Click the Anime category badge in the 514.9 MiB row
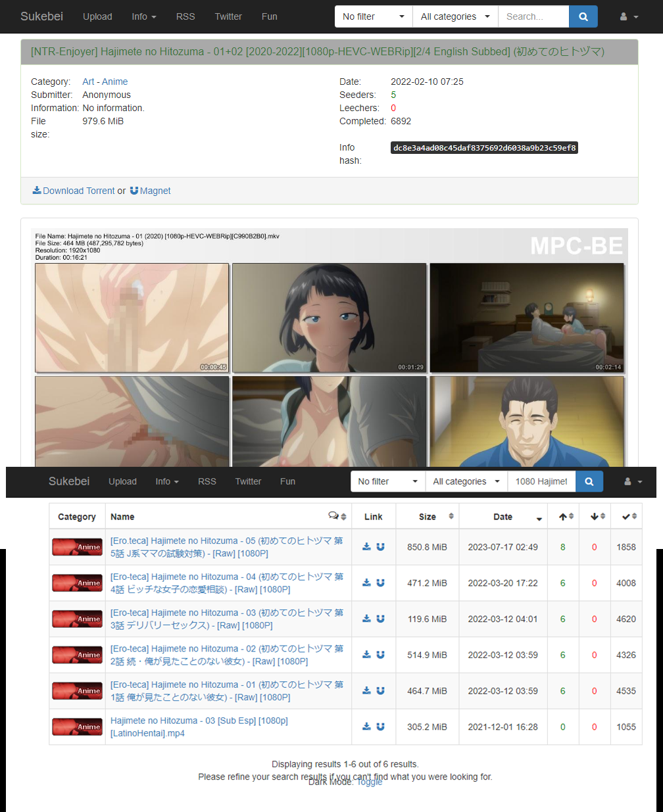The image size is (663, 812). (77, 656)
